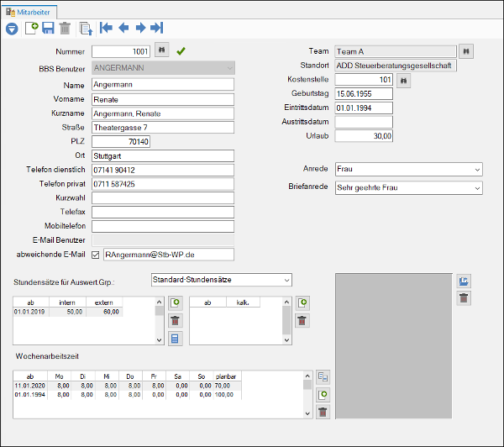
Task: Click the Vorname field Renate
Action: point(163,100)
